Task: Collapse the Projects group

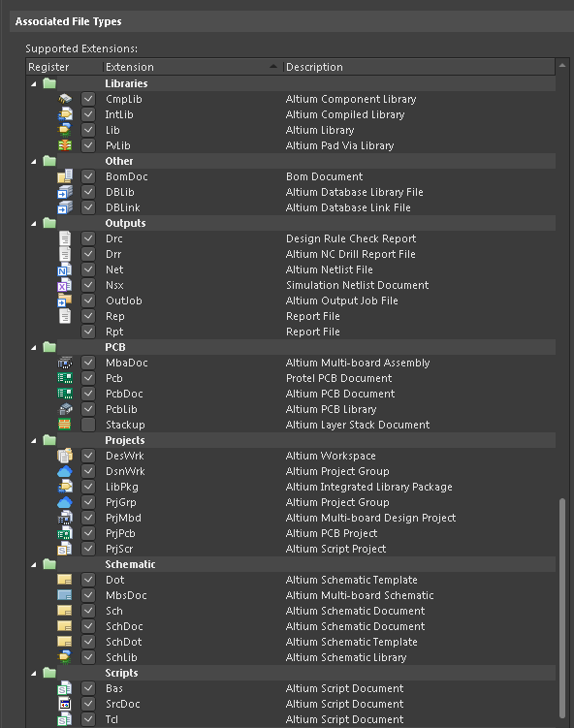Action: 33,441
